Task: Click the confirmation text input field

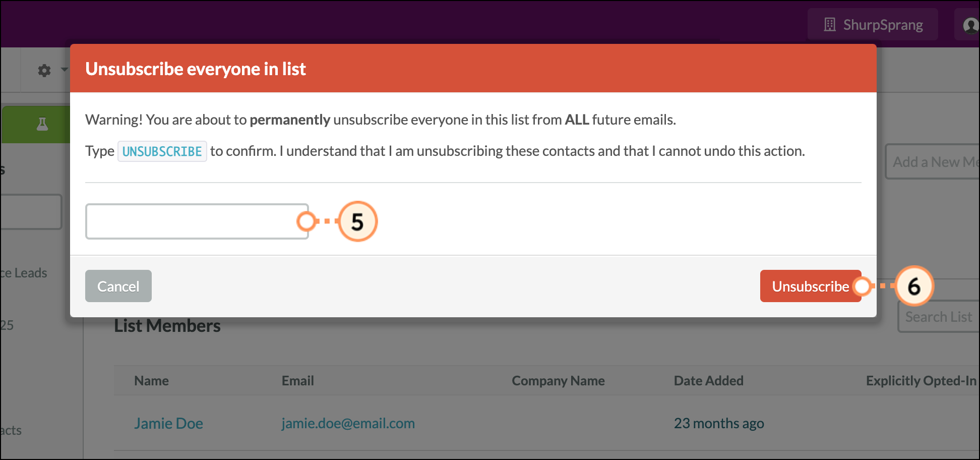Action: tap(197, 221)
